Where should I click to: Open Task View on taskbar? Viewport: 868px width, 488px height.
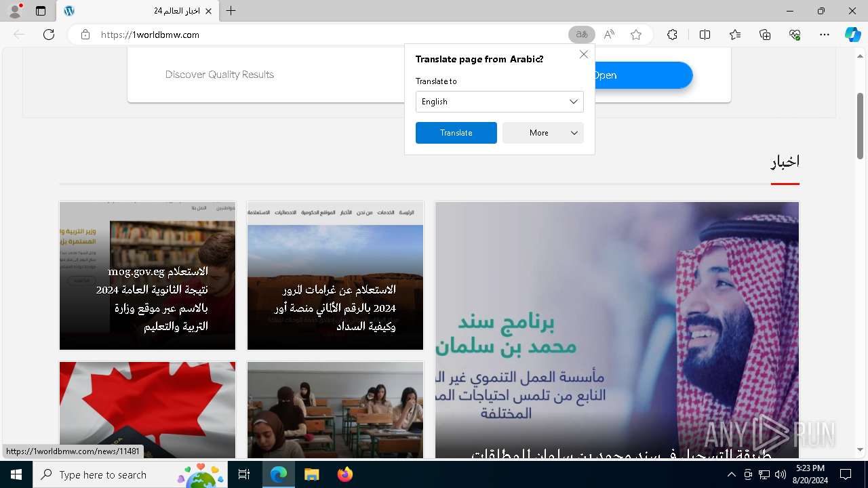tap(245, 474)
